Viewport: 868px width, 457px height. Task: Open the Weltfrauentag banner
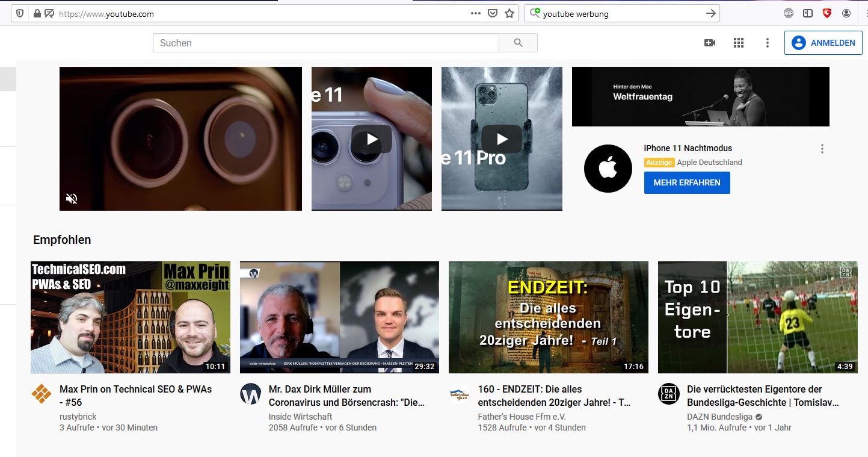click(x=701, y=96)
